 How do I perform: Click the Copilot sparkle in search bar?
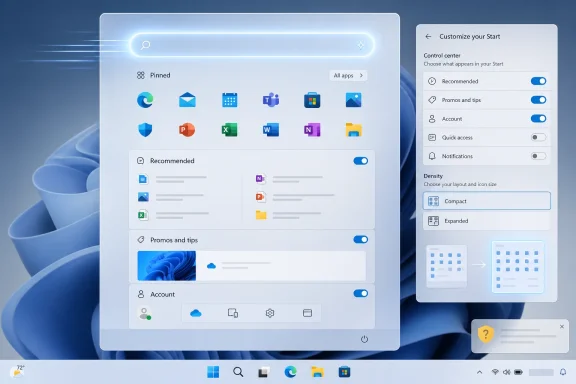point(360,45)
